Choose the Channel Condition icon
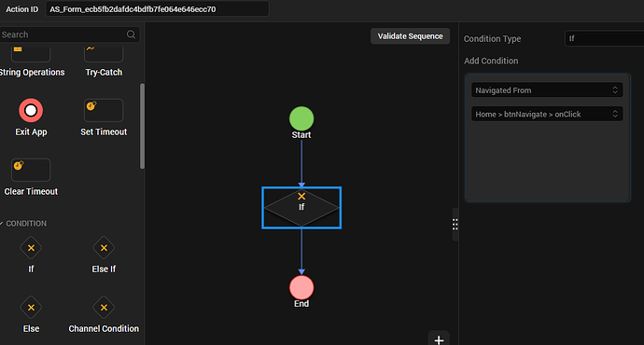Viewport: 644px width, 345px height. click(x=104, y=308)
